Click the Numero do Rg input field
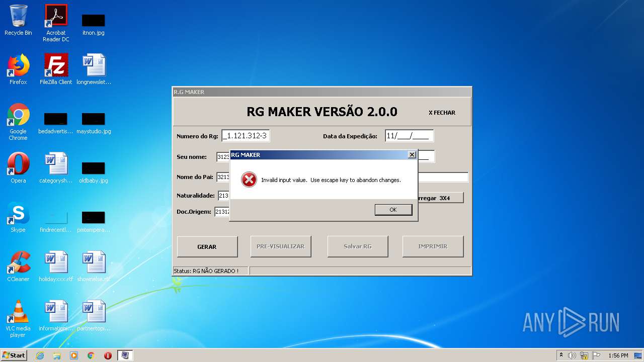This screenshot has width=644, height=362. coord(246,136)
